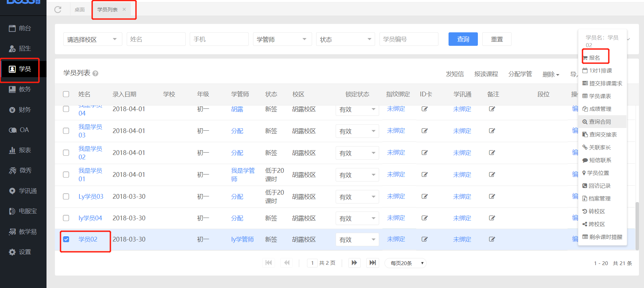Uncheck the box for 学员02
Image resolution: width=644 pixels, height=288 pixels.
[x=66, y=239]
